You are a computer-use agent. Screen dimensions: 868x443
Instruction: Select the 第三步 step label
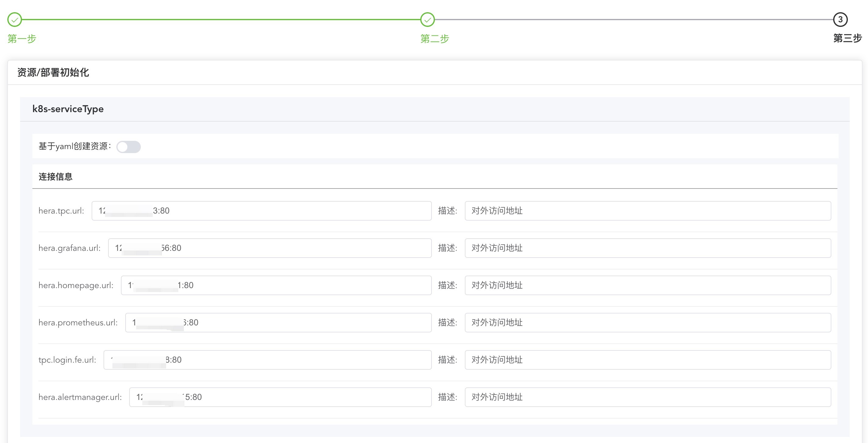848,38
